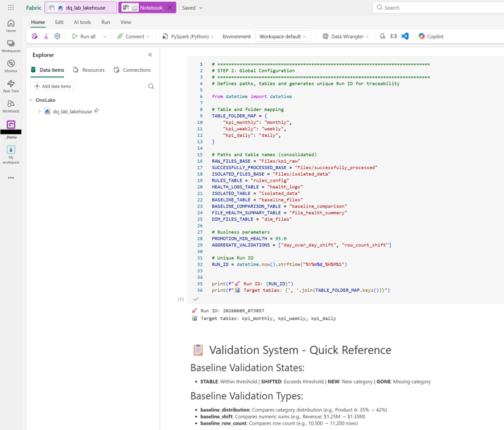Click the top Search box

coord(438,7)
